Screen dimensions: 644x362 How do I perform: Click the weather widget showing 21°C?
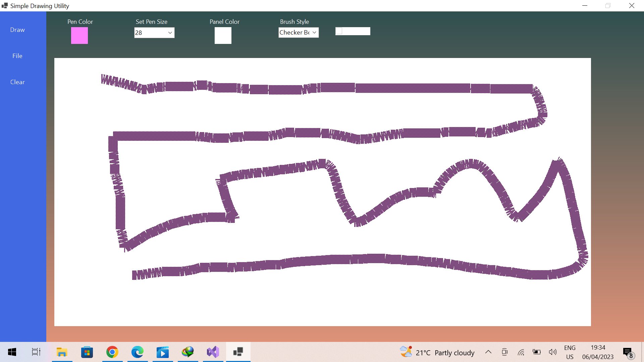437,352
